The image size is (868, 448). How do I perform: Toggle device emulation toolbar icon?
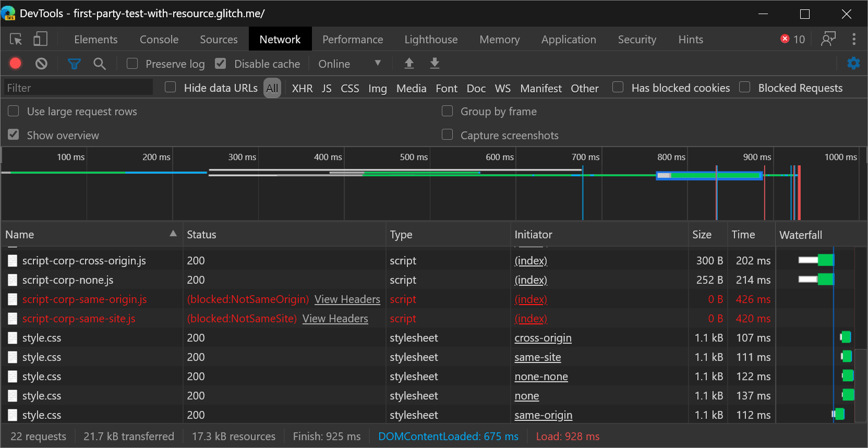tap(40, 40)
